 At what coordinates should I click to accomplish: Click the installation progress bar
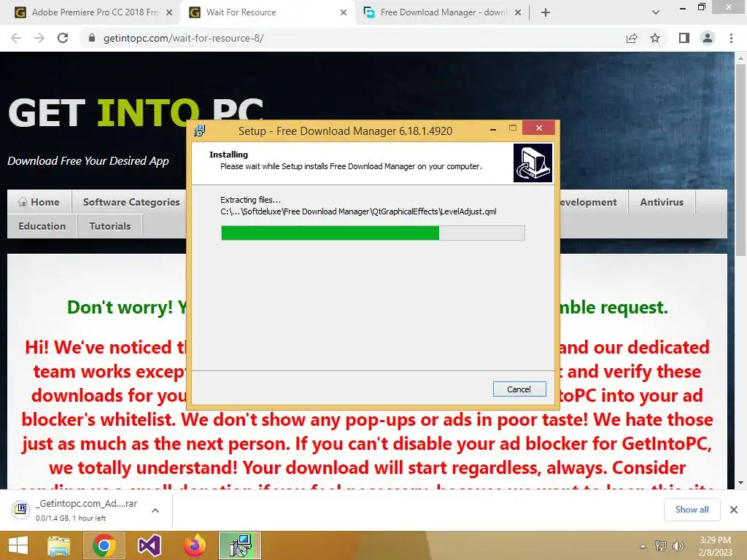373,233
